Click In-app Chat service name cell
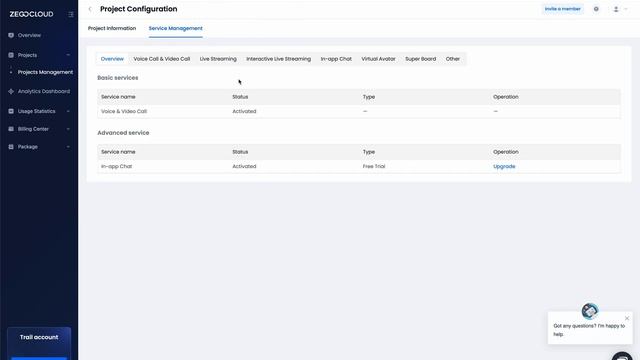Image resolution: width=640 pixels, height=360 pixels. tap(116, 167)
